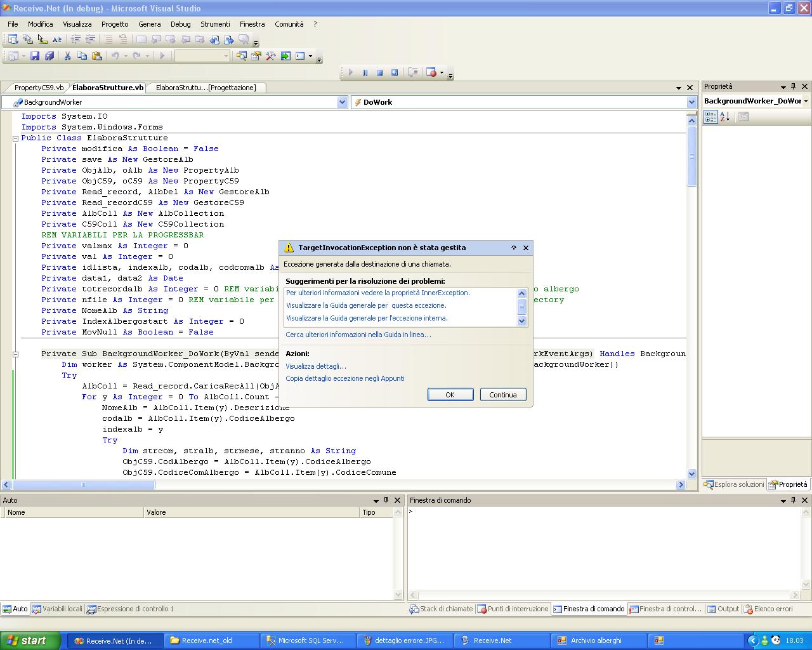The width and height of the screenshot is (812, 650).
Task: Pin the Proprietà panel with pushpin icon
Action: [793, 86]
